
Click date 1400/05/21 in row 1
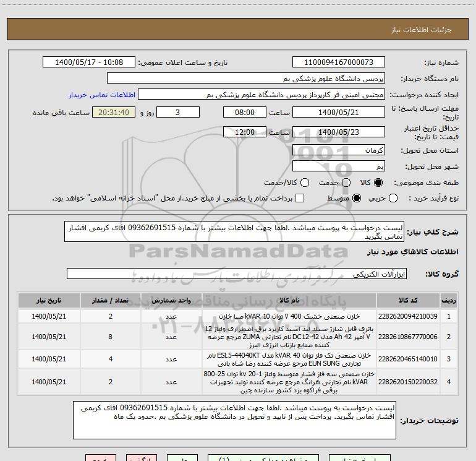(49, 316)
